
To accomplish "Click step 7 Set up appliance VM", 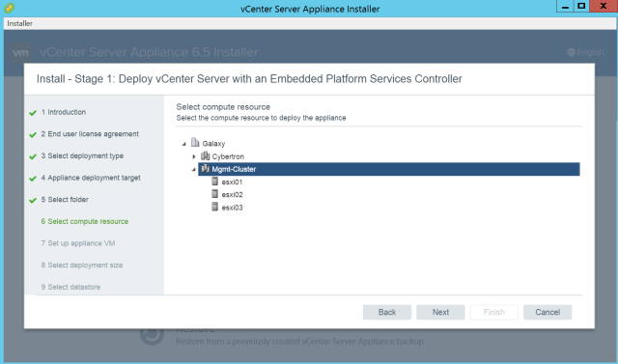I will [78, 243].
